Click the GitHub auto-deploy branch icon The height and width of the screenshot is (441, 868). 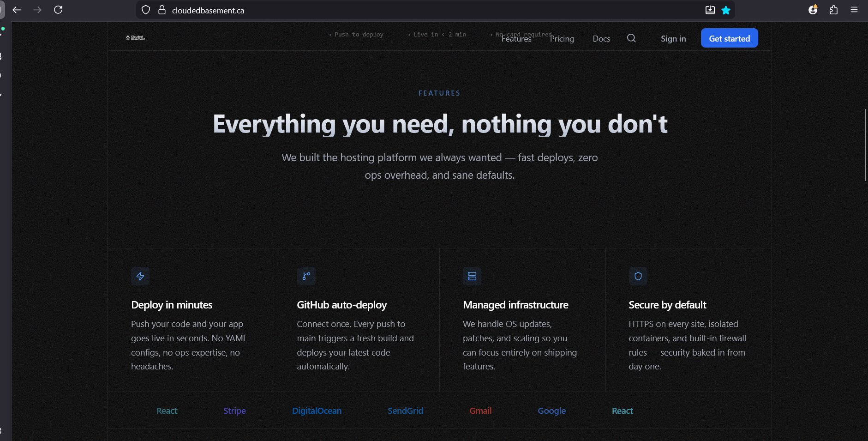point(306,276)
